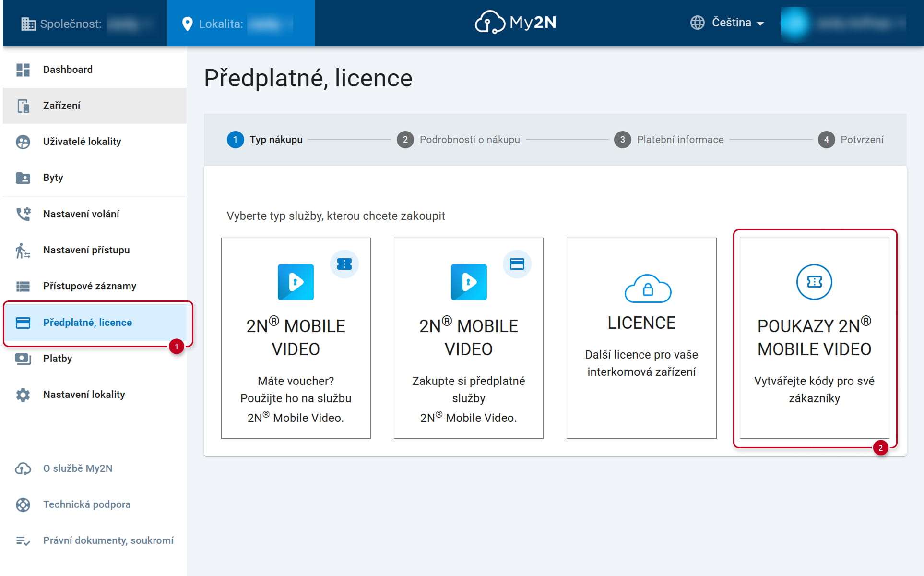Click the Technická podpora lifebuoy icon

coord(23,504)
